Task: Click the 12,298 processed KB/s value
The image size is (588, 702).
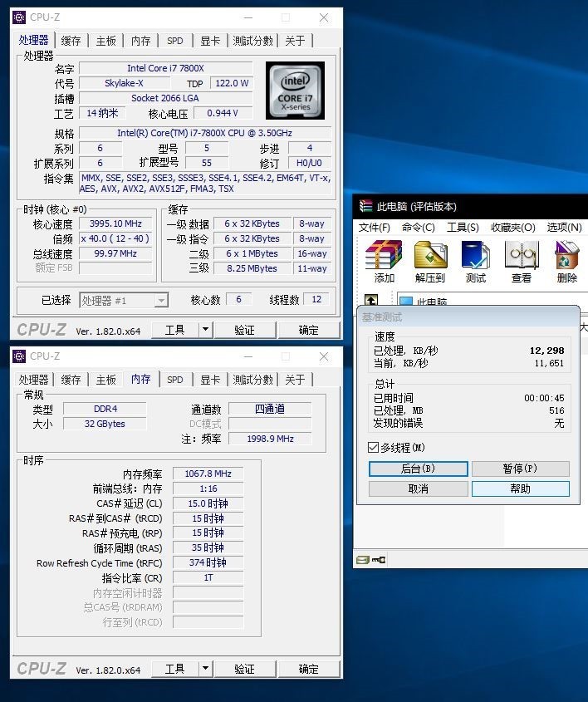Action: tap(546, 351)
